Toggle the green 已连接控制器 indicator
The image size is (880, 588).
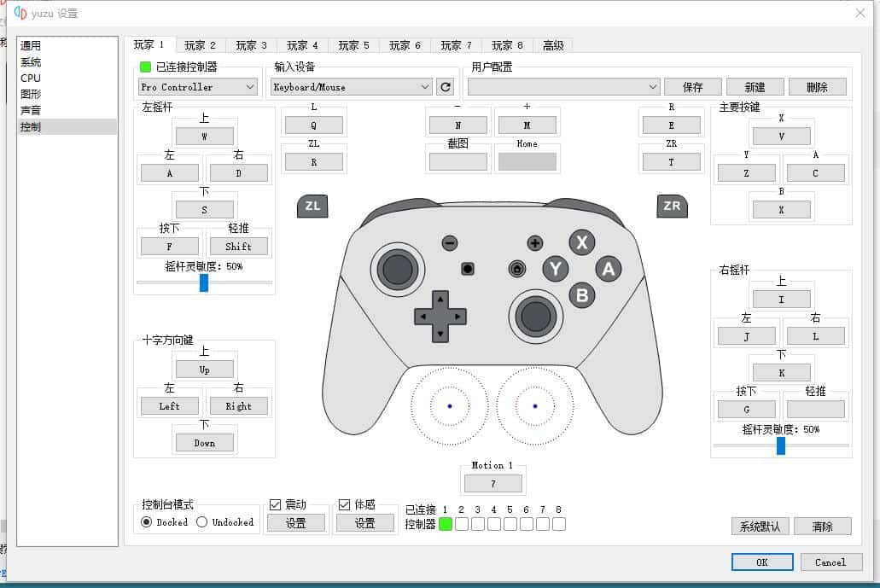[145, 67]
